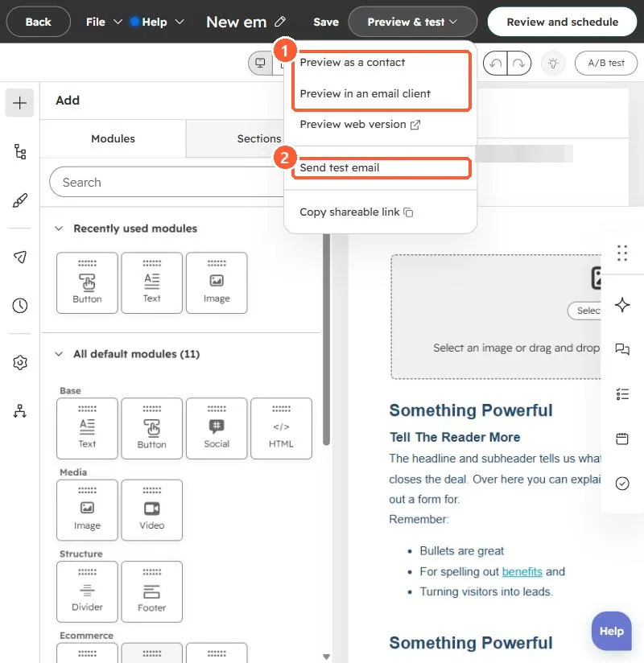Toggle the Preview & test dropdown
Screen dimensions: 644x663
pos(412,22)
